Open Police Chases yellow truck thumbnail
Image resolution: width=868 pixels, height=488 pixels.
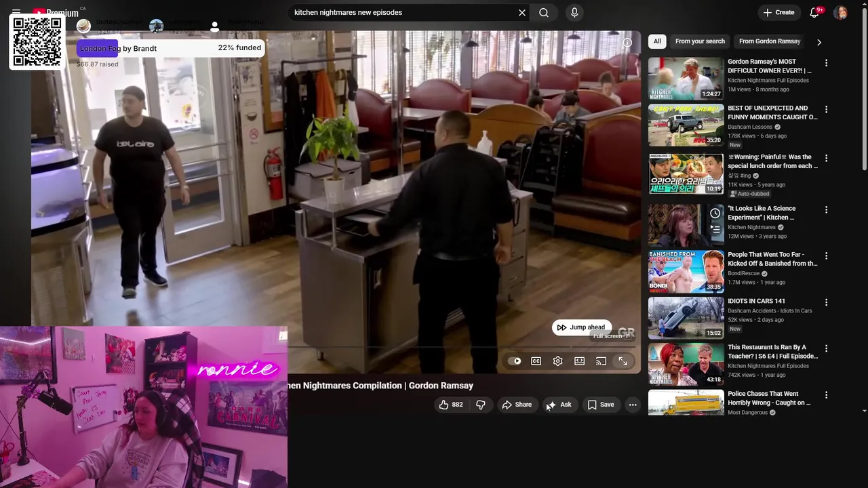686,403
